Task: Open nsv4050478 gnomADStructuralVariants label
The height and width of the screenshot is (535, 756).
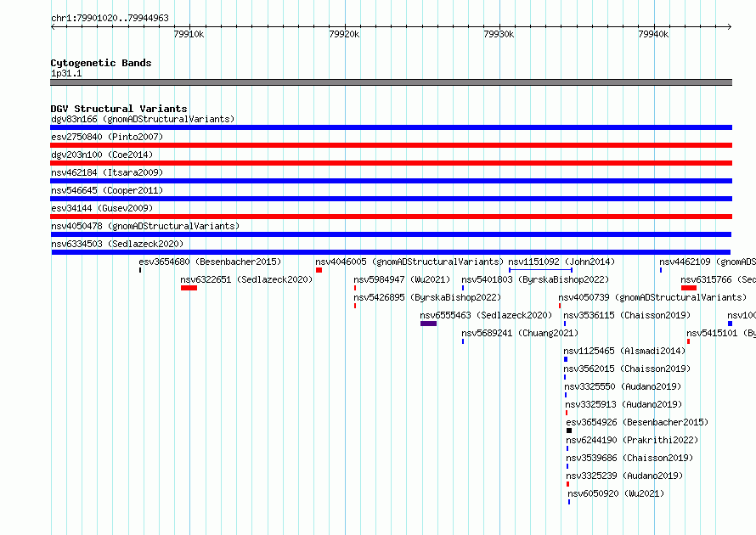Action: [x=145, y=226]
